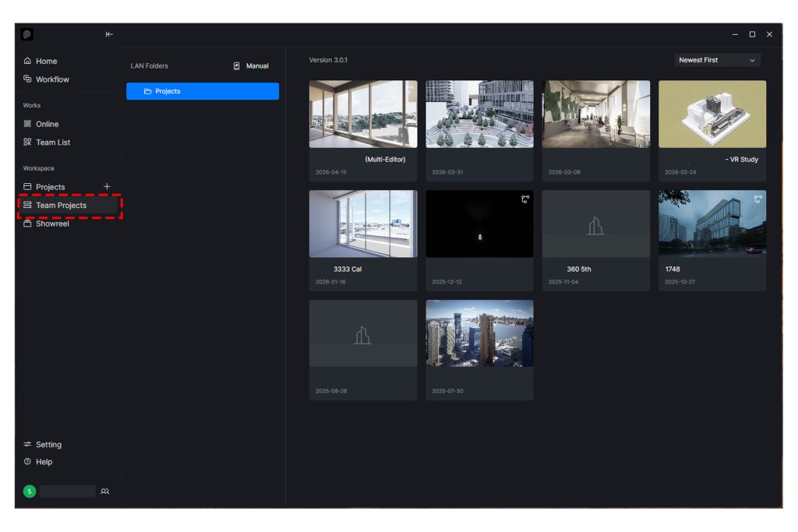The width and height of the screenshot is (798, 532).
Task: Open the Newest First sort dropdown
Action: [717, 60]
